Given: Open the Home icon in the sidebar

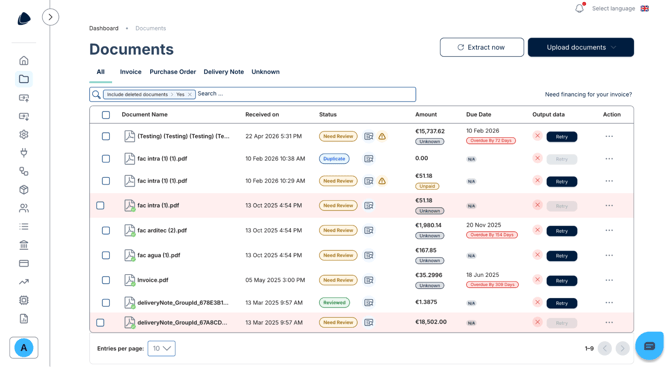Looking at the screenshot, I should click(24, 60).
